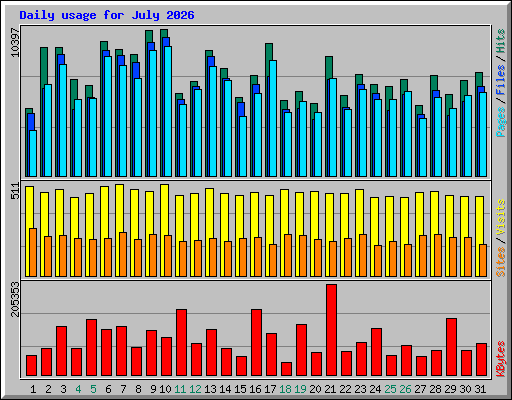The width and height of the screenshot is (512, 400).
Task: Click weekend day 19 label
Action: pyautogui.click(x=300, y=389)
